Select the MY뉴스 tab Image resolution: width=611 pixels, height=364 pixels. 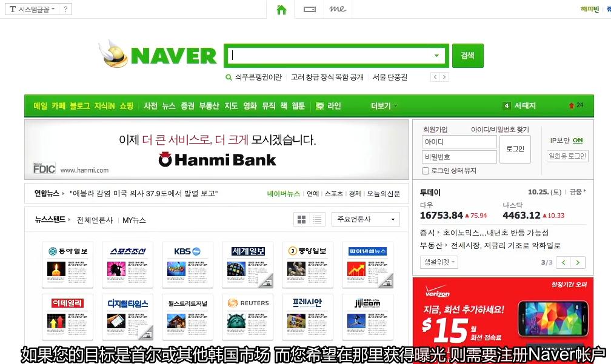134,220
